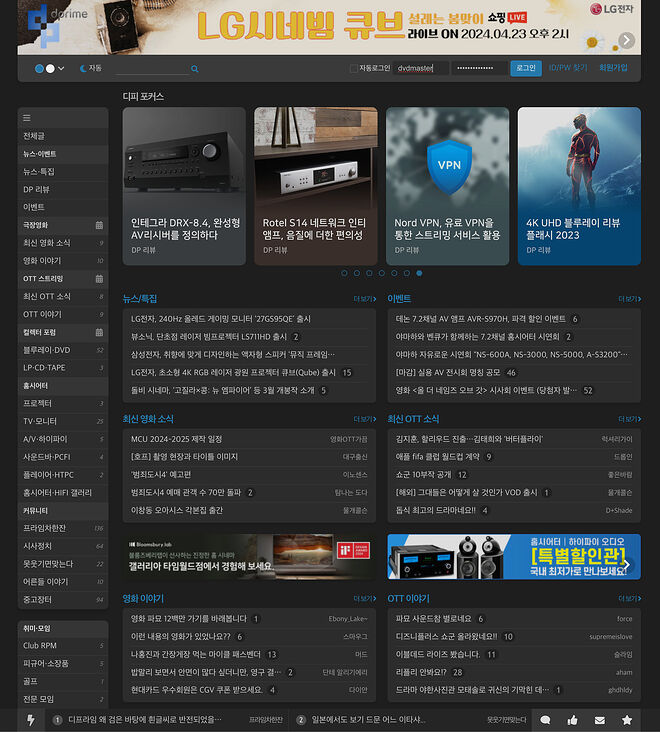Click 더보기 next to 이벤트
Image resolution: width=660 pixels, height=732 pixels.
tap(630, 299)
